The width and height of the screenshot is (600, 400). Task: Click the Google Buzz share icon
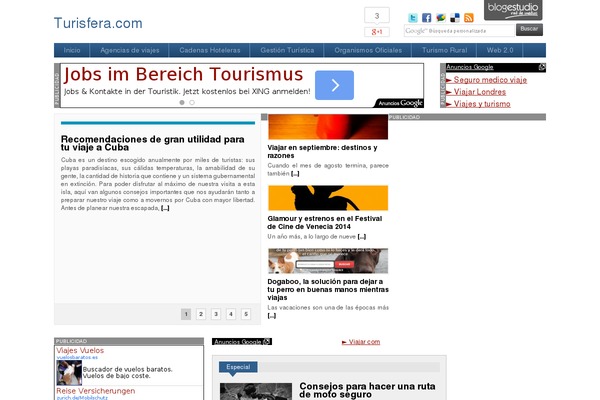(x=441, y=18)
